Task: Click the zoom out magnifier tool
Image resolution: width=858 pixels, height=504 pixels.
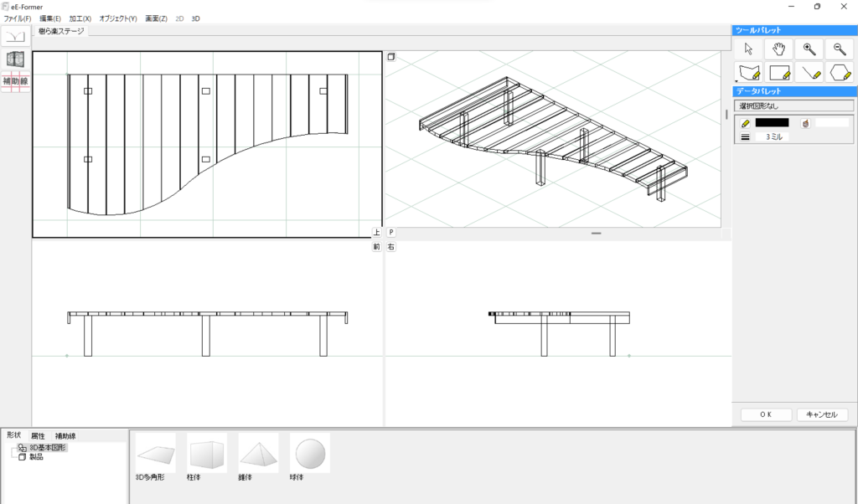Action: click(x=839, y=49)
